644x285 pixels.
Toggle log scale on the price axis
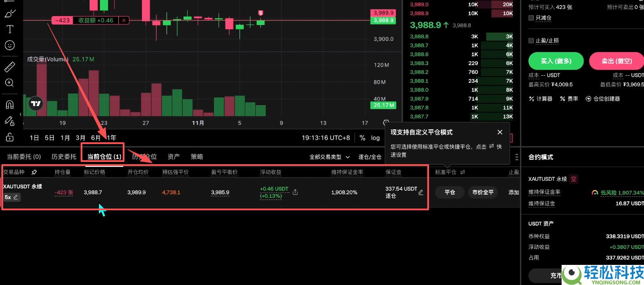click(375, 138)
